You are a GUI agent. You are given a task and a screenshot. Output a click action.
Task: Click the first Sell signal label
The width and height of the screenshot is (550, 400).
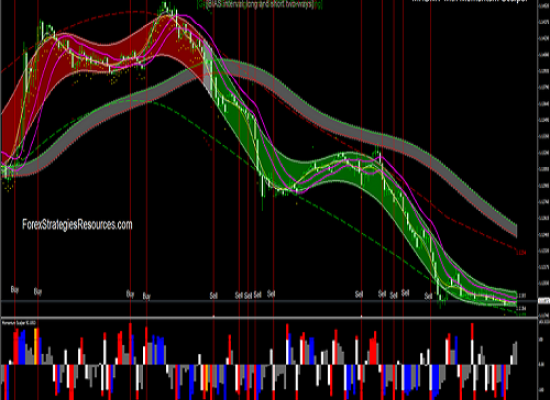click(214, 296)
